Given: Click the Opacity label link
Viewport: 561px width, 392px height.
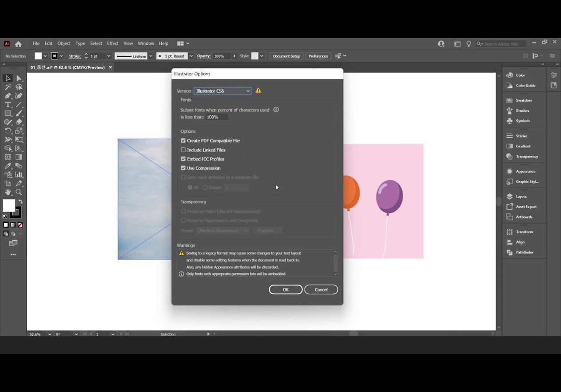Looking at the screenshot, I should pos(204,56).
